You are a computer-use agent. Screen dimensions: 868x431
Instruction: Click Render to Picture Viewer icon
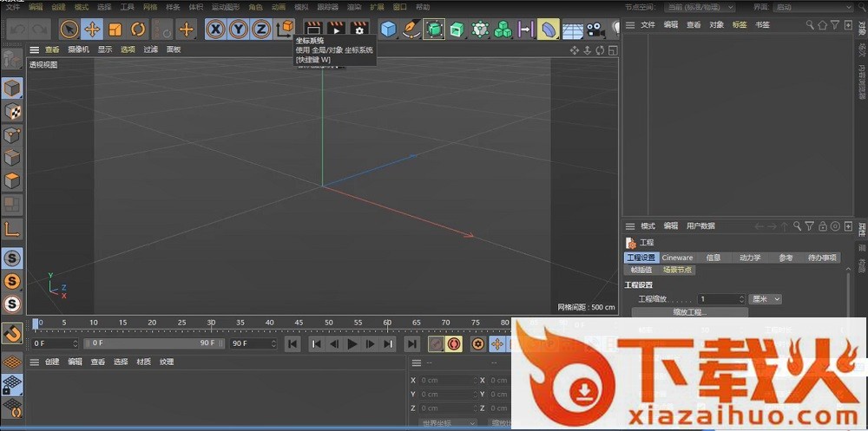(x=337, y=29)
